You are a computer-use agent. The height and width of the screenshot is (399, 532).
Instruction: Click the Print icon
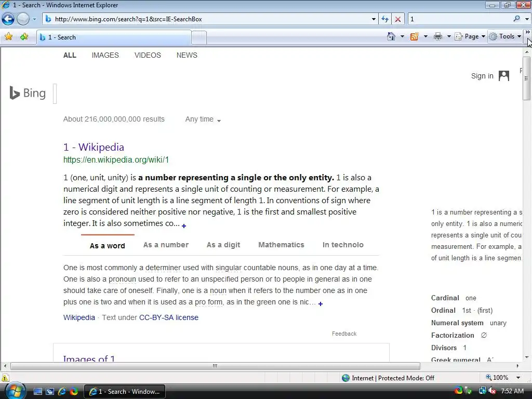tap(438, 36)
